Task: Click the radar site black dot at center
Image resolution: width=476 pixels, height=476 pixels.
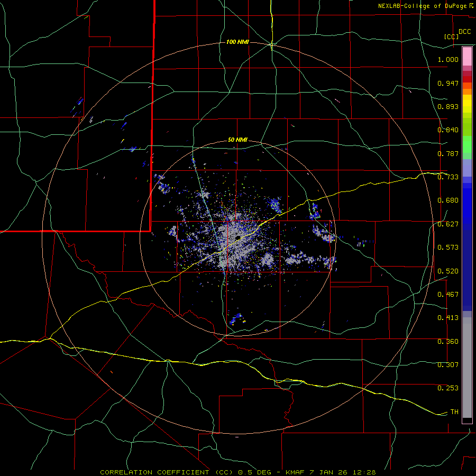Action: 237,237
